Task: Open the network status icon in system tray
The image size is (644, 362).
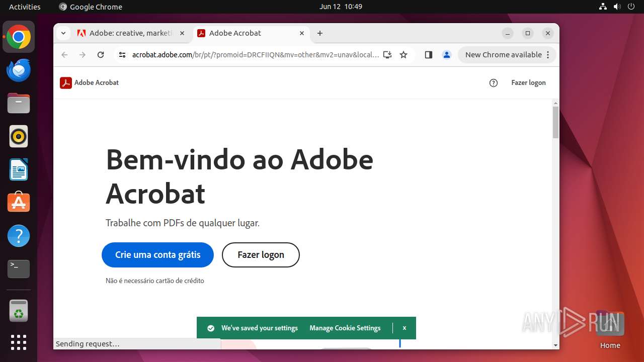Action: [x=603, y=7]
